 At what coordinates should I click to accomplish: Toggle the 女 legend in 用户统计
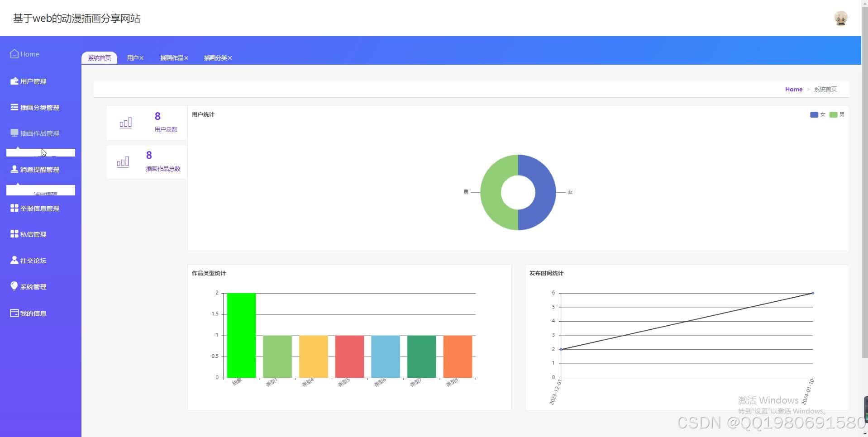(817, 114)
